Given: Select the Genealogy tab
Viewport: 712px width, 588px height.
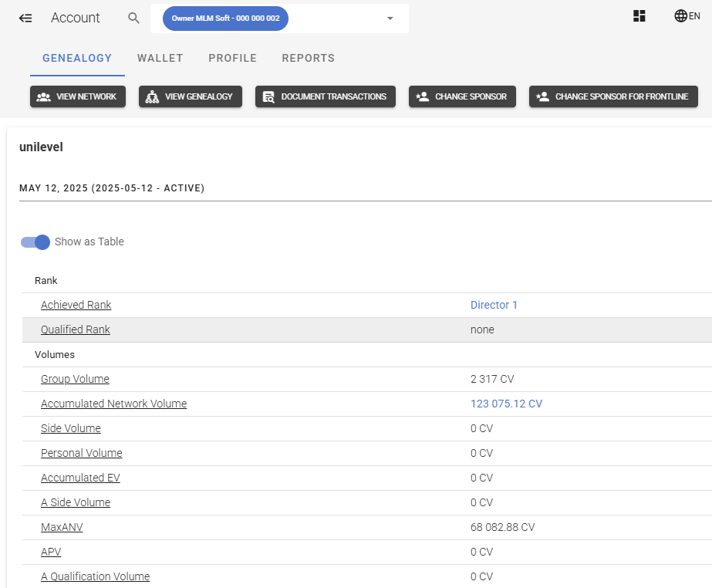Looking at the screenshot, I should [x=77, y=58].
